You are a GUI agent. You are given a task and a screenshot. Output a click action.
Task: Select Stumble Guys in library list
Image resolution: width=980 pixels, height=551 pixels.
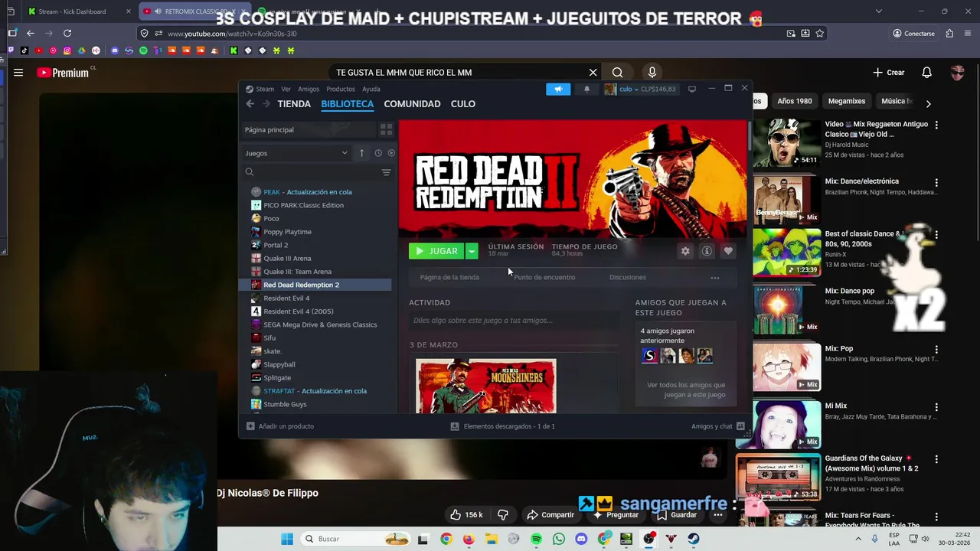(285, 404)
